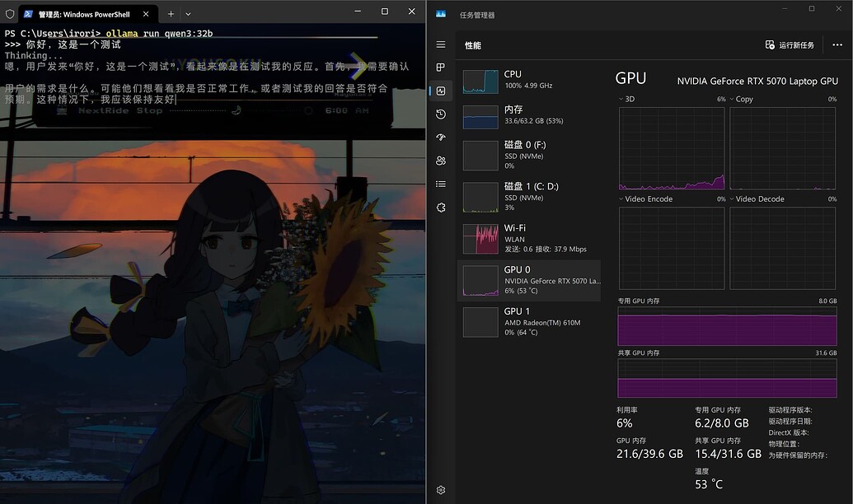Click the Wi-Fi activity mini graph thumbnail
Viewport: 853px width, 504px height.
tap(480, 239)
